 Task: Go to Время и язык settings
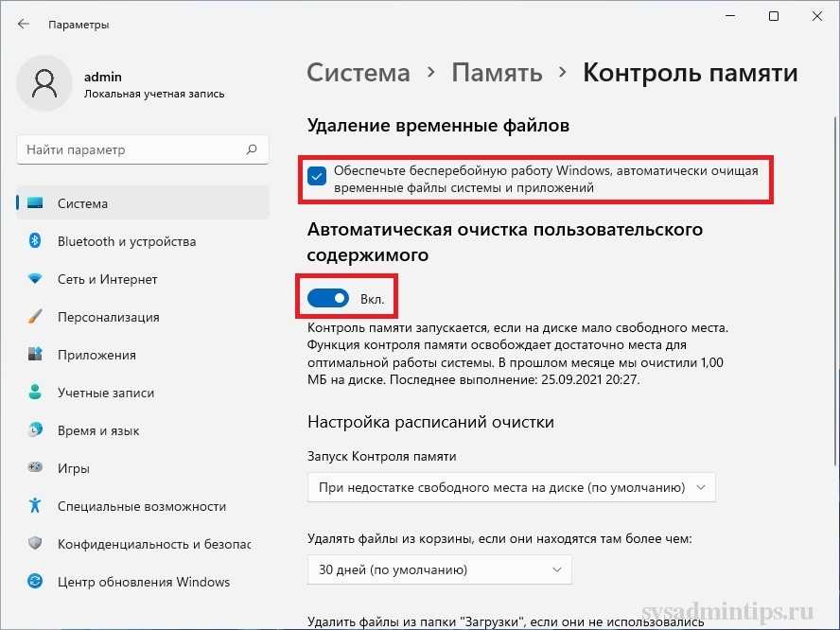(98, 430)
